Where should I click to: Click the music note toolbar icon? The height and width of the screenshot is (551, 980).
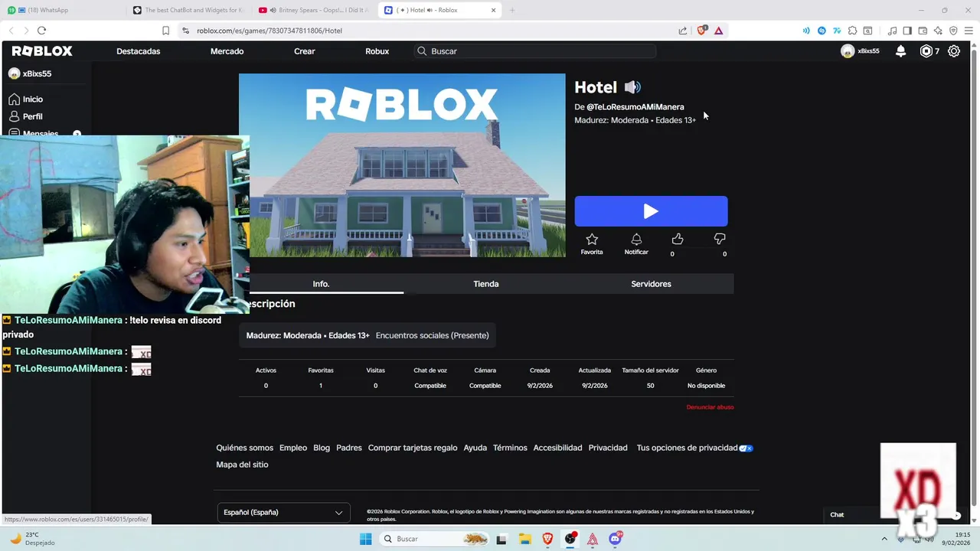pos(892,31)
